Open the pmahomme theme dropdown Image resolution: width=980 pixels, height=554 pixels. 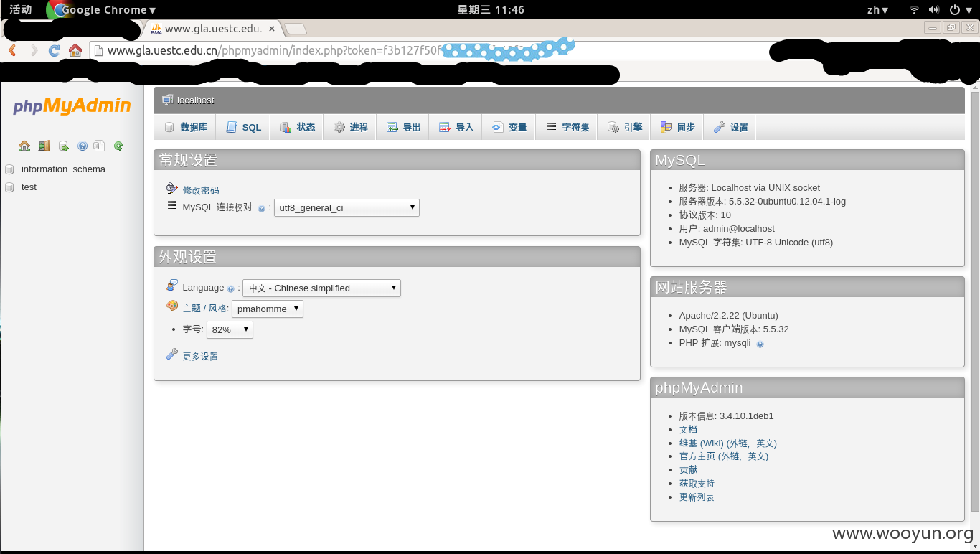268,309
